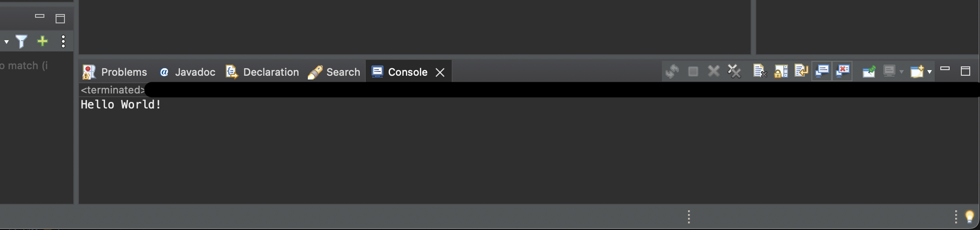Pin the console with the pushpin icon
The height and width of the screenshot is (230, 980).
coord(869,71)
